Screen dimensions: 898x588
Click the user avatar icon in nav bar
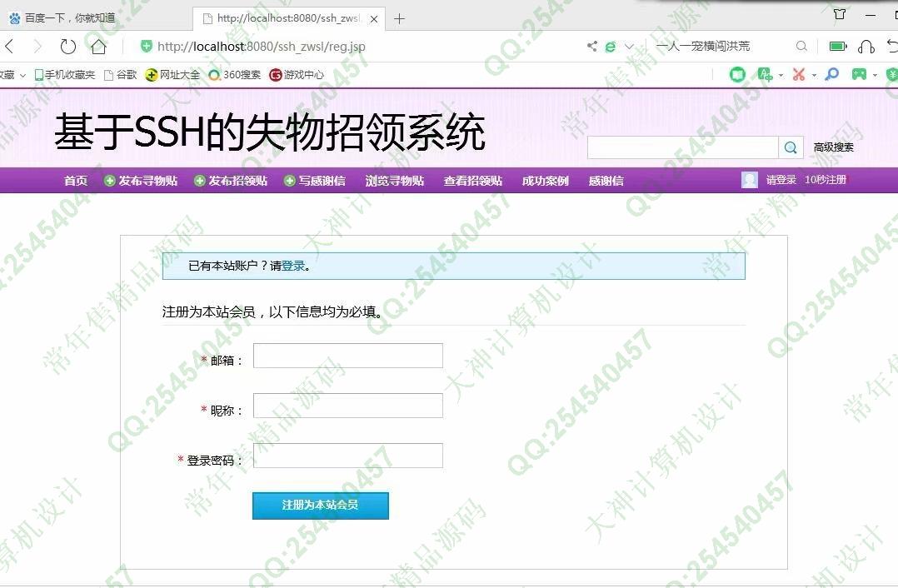tap(749, 180)
